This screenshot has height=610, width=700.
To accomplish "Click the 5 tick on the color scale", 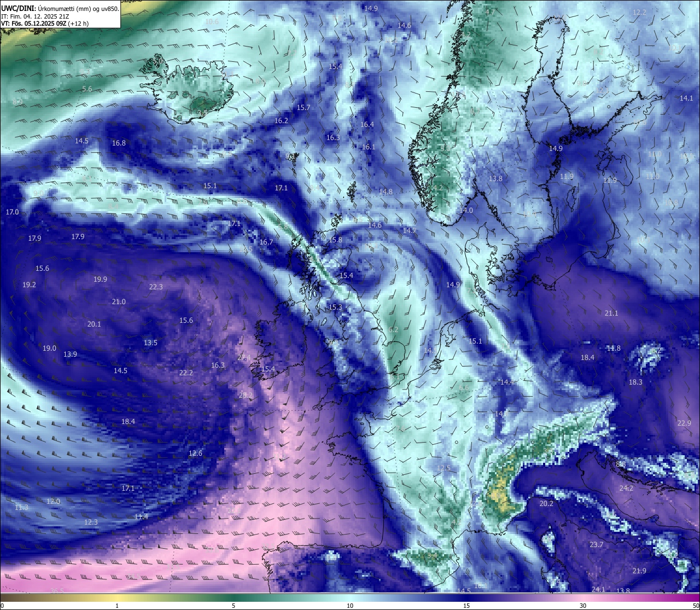I will [234, 606].
